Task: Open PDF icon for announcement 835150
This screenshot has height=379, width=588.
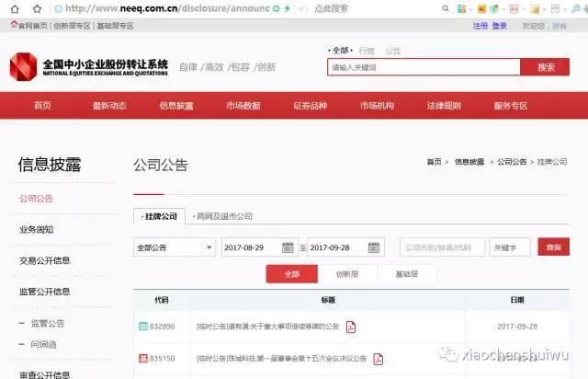Action: [x=378, y=359]
